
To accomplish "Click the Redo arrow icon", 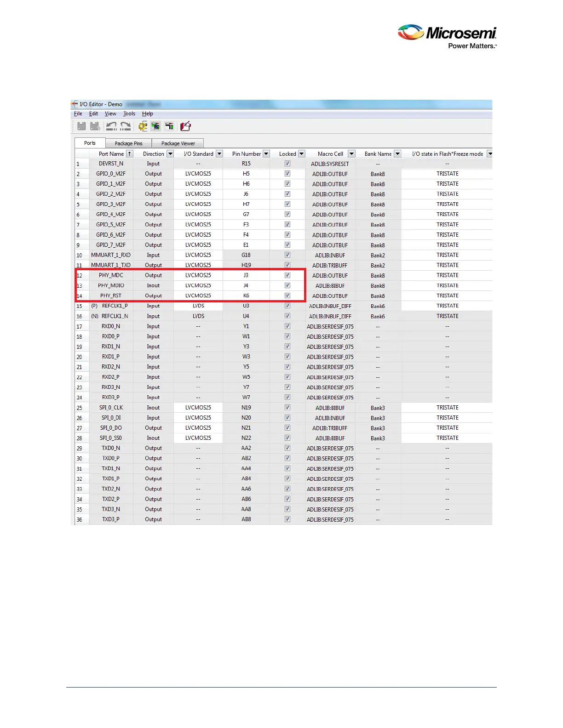I will click(x=126, y=126).
